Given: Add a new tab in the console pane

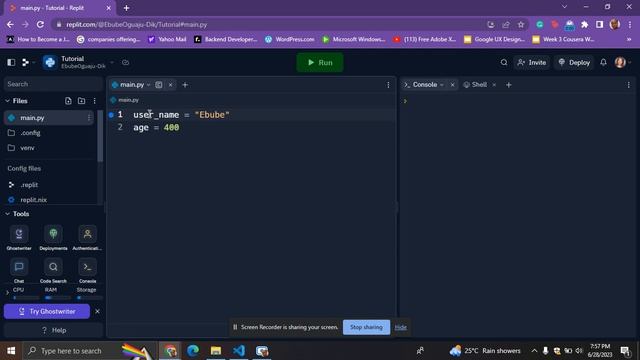Looking at the screenshot, I should point(509,85).
